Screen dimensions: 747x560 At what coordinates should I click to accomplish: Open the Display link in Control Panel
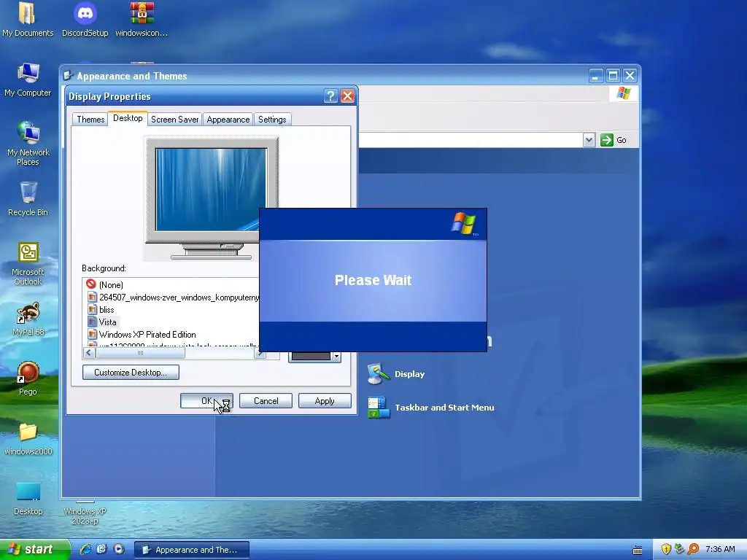410,374
